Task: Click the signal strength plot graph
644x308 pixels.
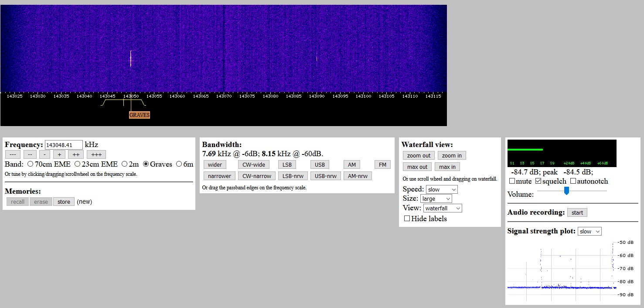Action: pyautogui.click(x=562, y=270)
